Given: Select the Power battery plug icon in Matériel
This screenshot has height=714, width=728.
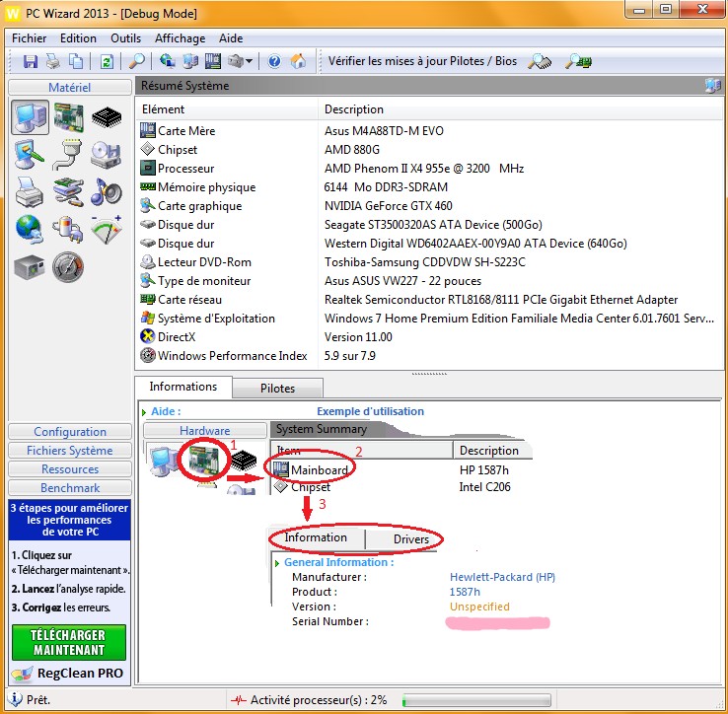Looking at the screenshot, I should pos(68,230).
